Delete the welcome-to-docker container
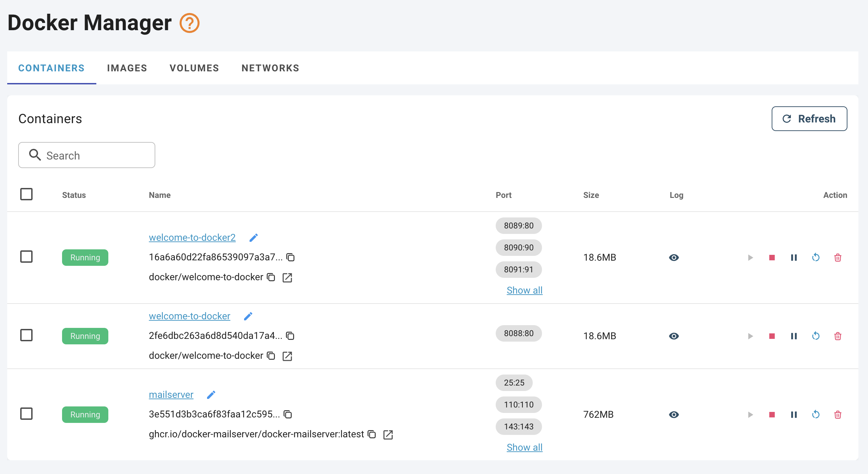The image size is (868, 474). (x=838, y=336)
